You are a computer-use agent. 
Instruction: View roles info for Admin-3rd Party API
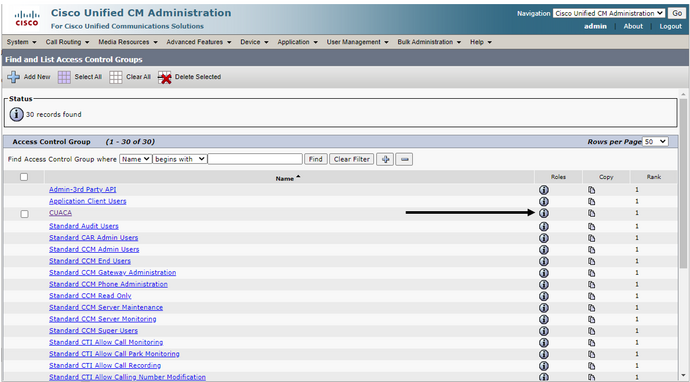click(x=544, y=190)
